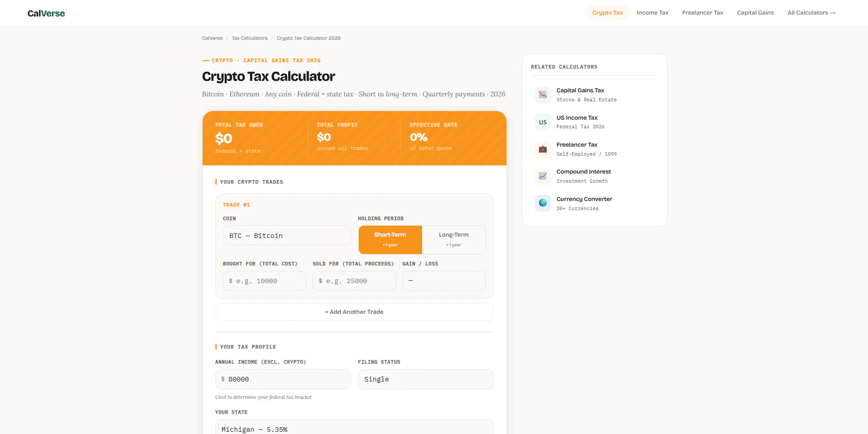Open All Calculators menu link
Image resolution: width=868 pixels, height=434 pixels.
pos(811,13)
